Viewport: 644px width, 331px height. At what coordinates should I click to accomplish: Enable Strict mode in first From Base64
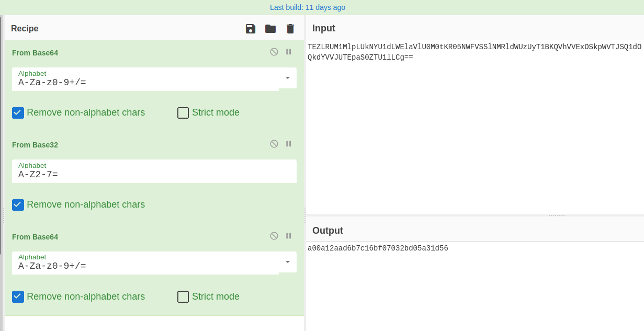click(183, 113)
